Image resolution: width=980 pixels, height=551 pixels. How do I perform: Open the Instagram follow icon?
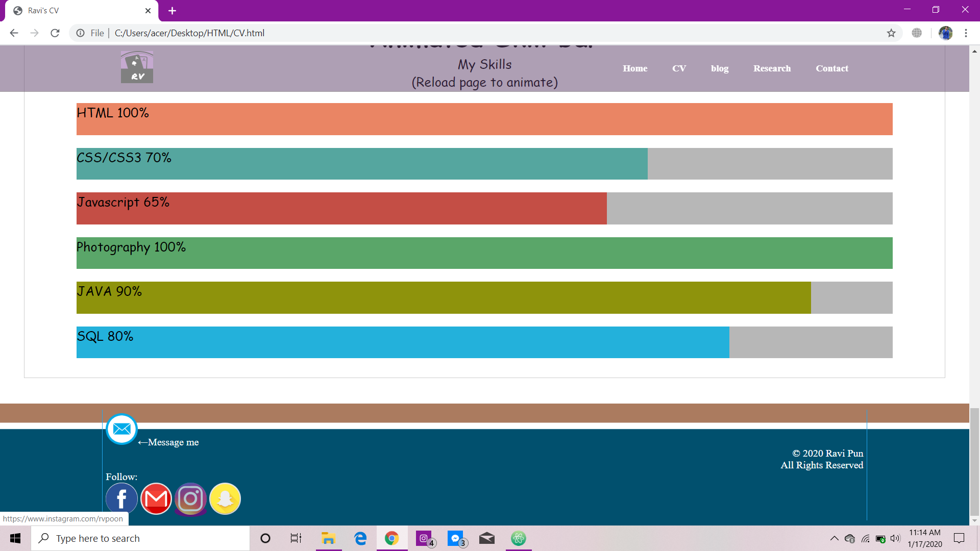(190, 498)
